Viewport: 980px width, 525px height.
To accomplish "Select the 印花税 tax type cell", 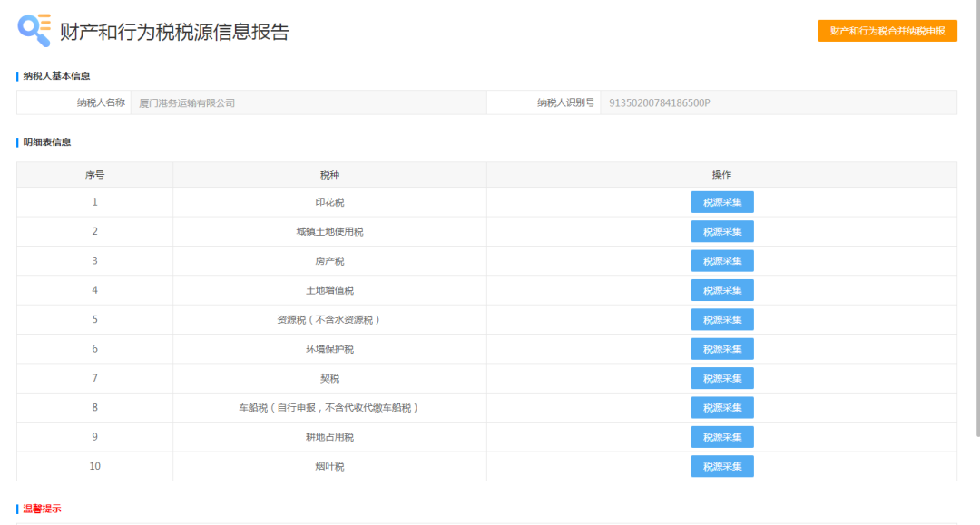I will click(x=329, y=202).
